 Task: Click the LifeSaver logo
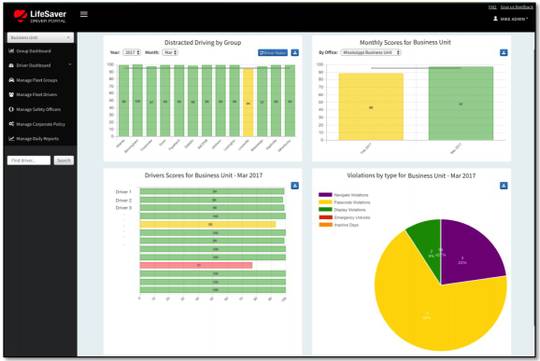(x=40, y=16)
